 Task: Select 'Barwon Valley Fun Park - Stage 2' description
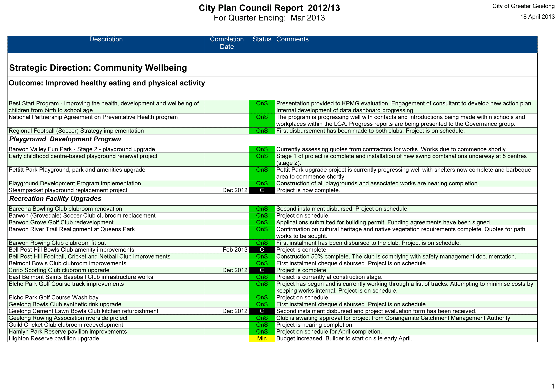click(x=82, y=149)
